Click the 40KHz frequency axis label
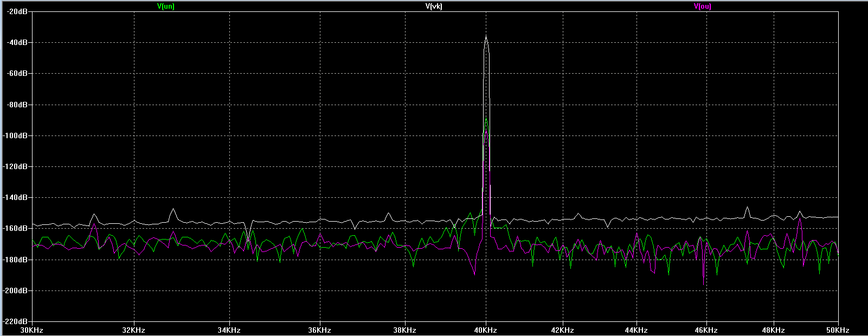Screen dimensions: 868x336 [485, 330]
